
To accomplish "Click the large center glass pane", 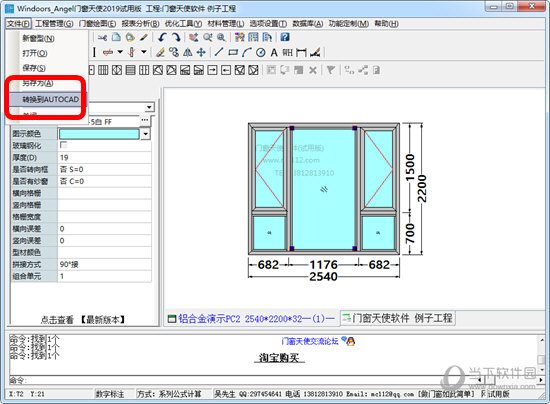I will [323, 189].
